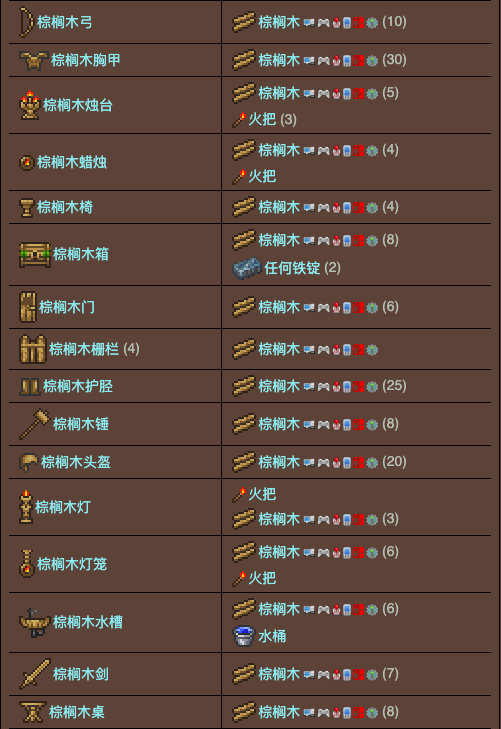Click the 棕榈木栅栏 fence icon
The height and width of the screenshot is (729, 501).
click(x=33, y=349)
